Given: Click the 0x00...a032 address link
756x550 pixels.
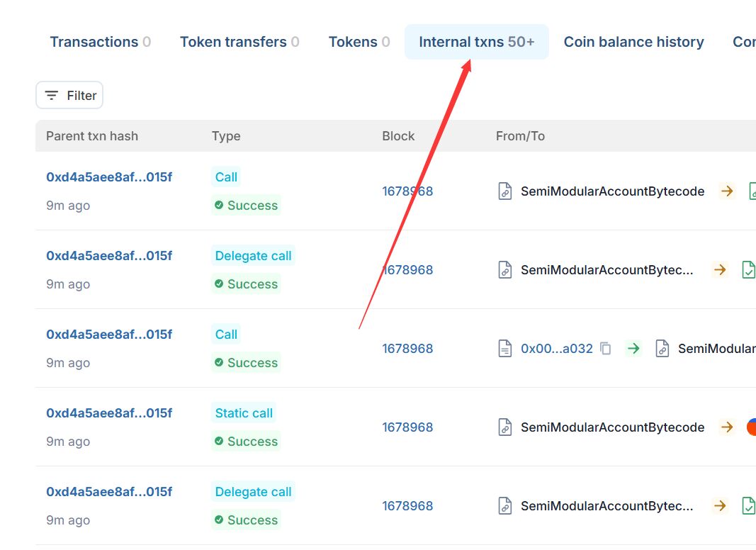Looking at the screenshot, I should pos(556,349).
